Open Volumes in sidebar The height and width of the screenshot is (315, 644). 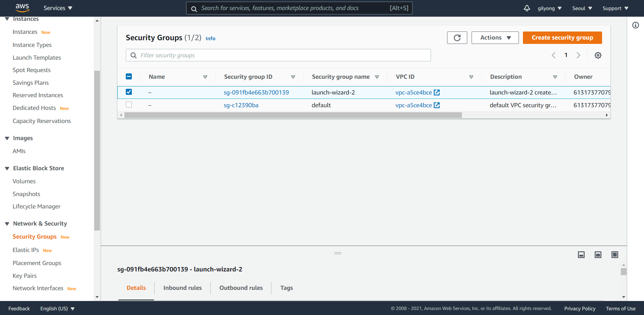tap(24, 181)
